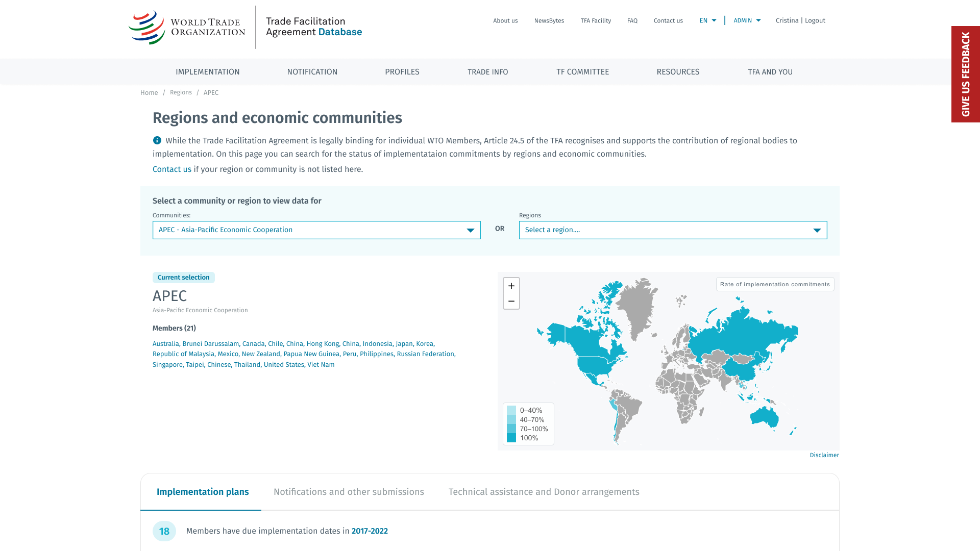This screenshot has width=980, height=551.
Task: Select the NOTIFICATION menu item
Action: pos(312,71)
